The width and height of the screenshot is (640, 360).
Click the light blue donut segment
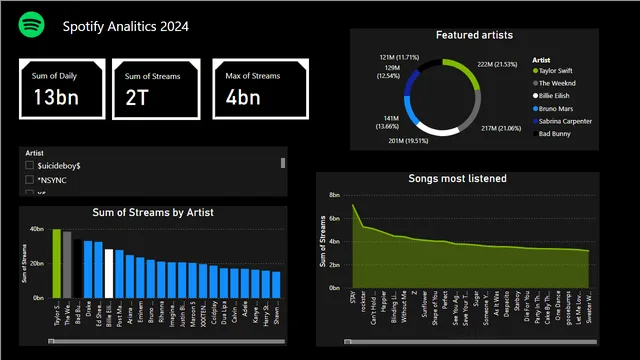[x=409, y=110]
